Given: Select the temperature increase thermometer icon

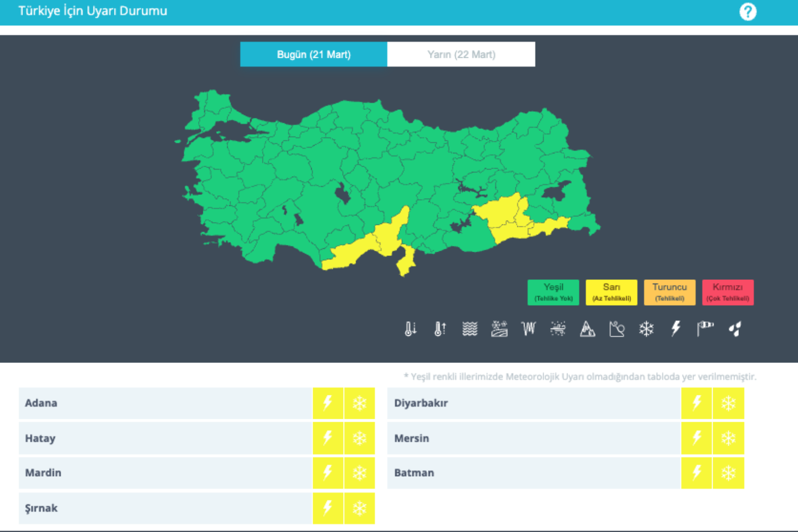Looking at the screenshot, I should 440,329.
